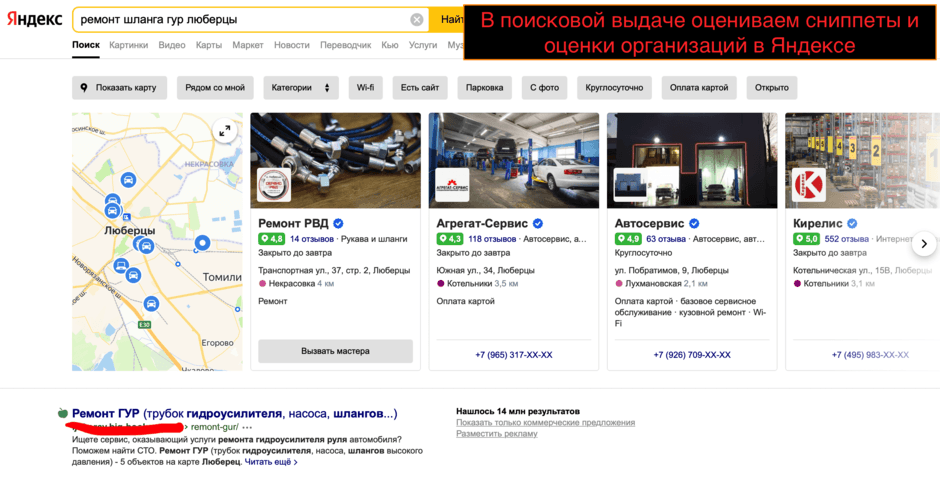
Task: Click the Ремонт РВД round logo
Action: [274, 185]
